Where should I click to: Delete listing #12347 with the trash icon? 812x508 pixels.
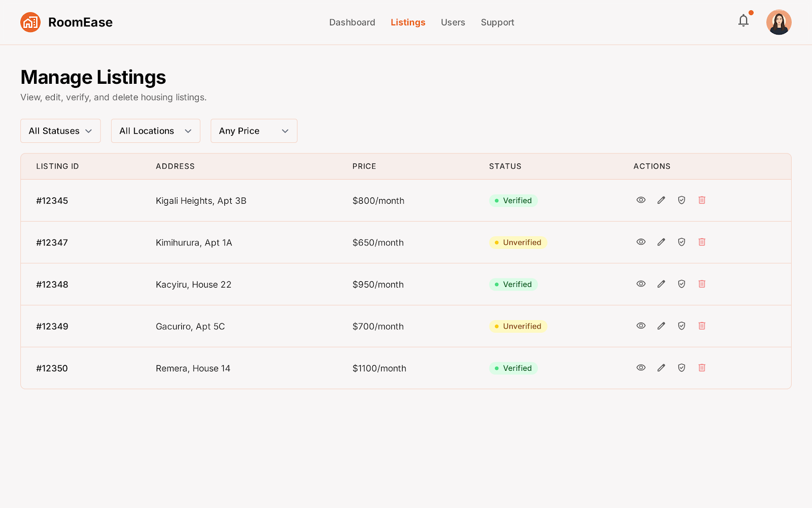(x=702, y=242)
